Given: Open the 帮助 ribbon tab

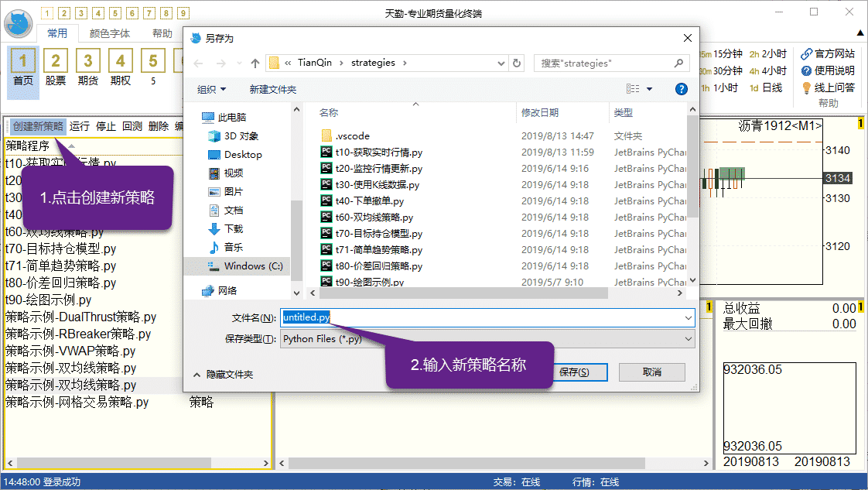Looking at the screenshot, I should click(x=162, y=33).
